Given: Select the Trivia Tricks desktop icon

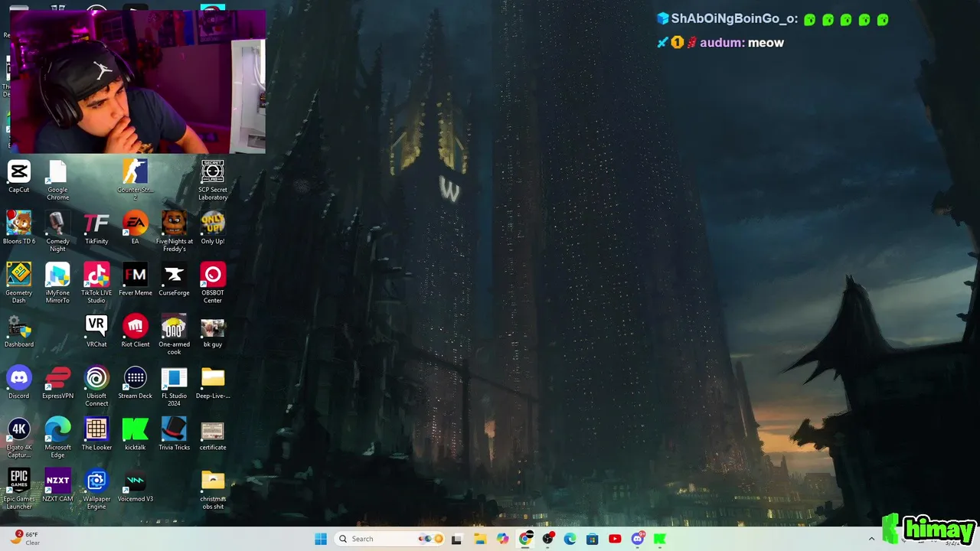Looking at the screenshot, I should point(174,434).
